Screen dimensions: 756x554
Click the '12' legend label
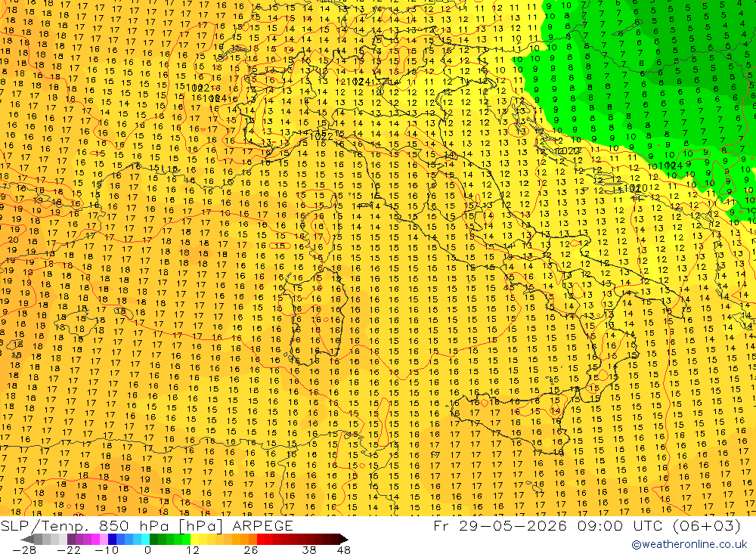(193, 549)
